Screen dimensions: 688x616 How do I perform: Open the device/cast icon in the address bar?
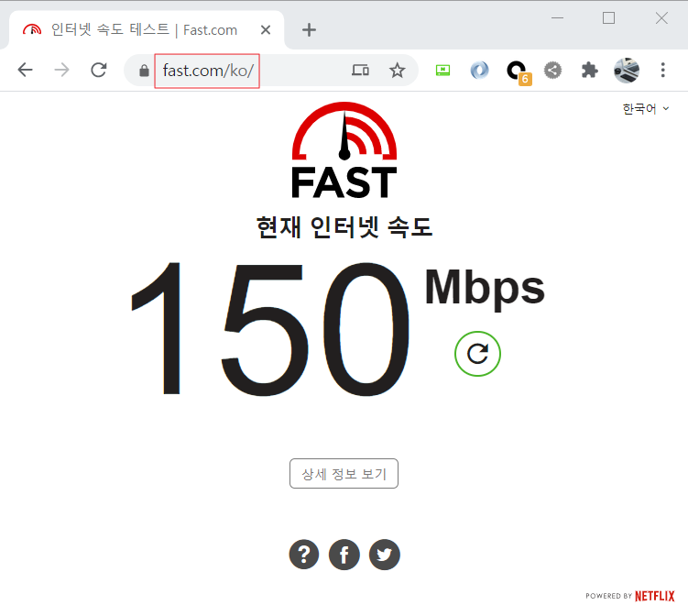click(360, 71)
